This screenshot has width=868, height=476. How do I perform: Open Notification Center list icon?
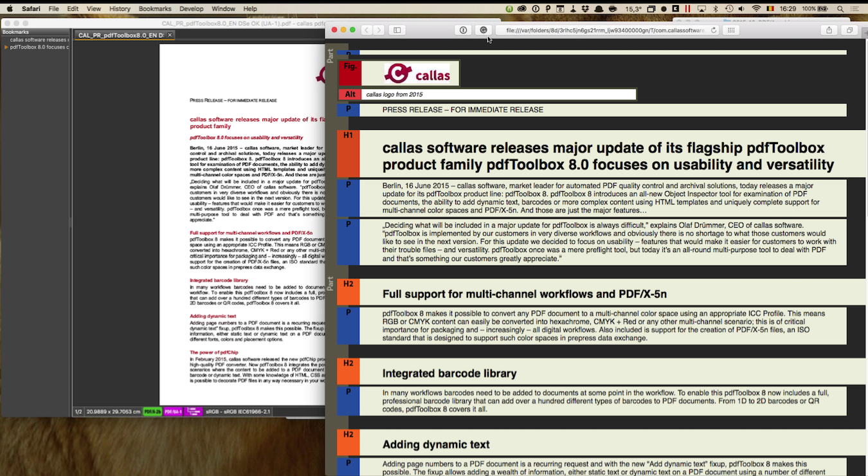coord(854,9)
